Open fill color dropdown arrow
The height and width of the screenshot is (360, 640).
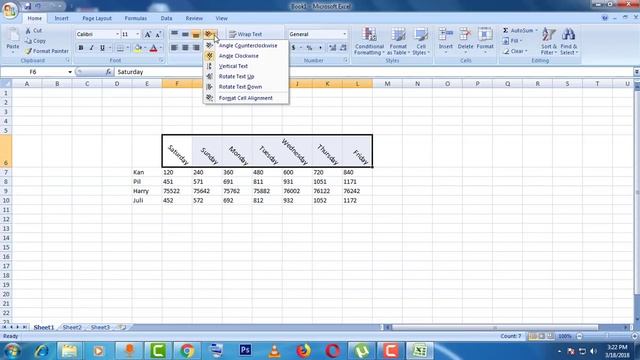click(145, 48)
